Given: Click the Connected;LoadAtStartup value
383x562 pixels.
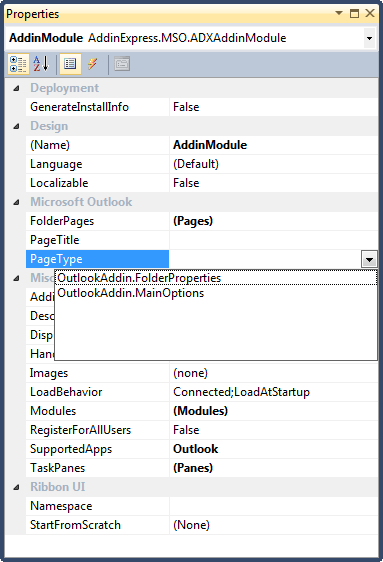Looking at the screenshot, I should (x=273, y=392).
